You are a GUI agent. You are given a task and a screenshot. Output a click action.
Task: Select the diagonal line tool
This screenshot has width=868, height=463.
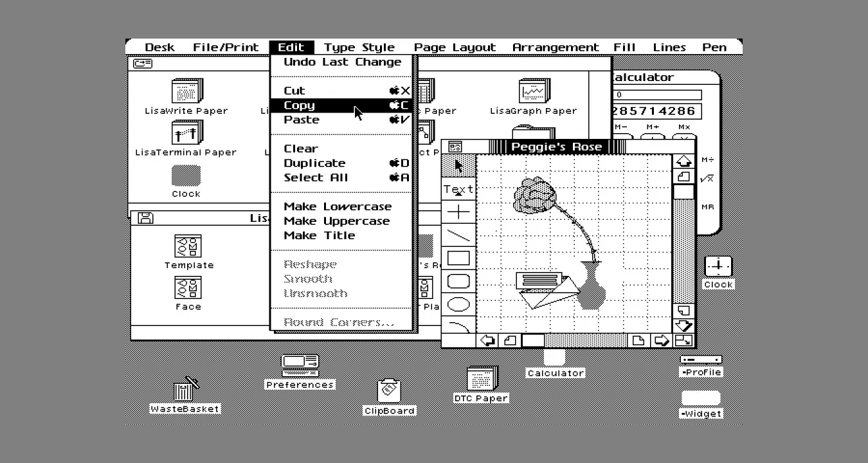click(458, 235)
